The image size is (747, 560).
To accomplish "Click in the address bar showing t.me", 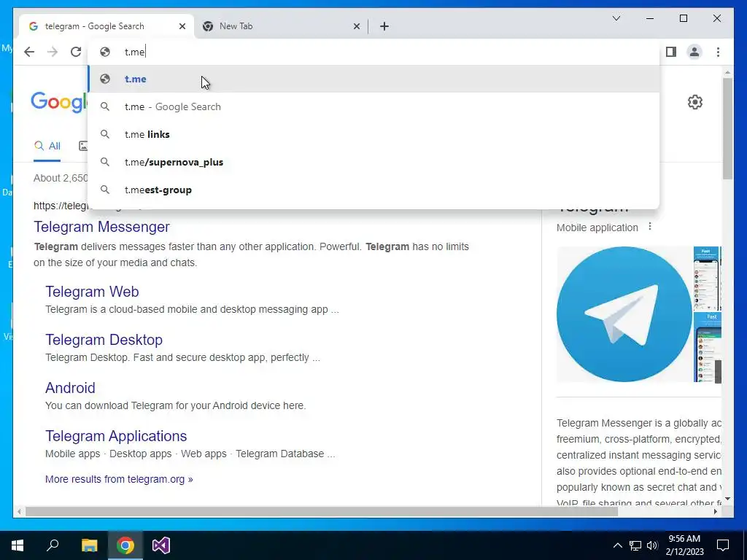I will pyautogui.click(x=374, y=52).
